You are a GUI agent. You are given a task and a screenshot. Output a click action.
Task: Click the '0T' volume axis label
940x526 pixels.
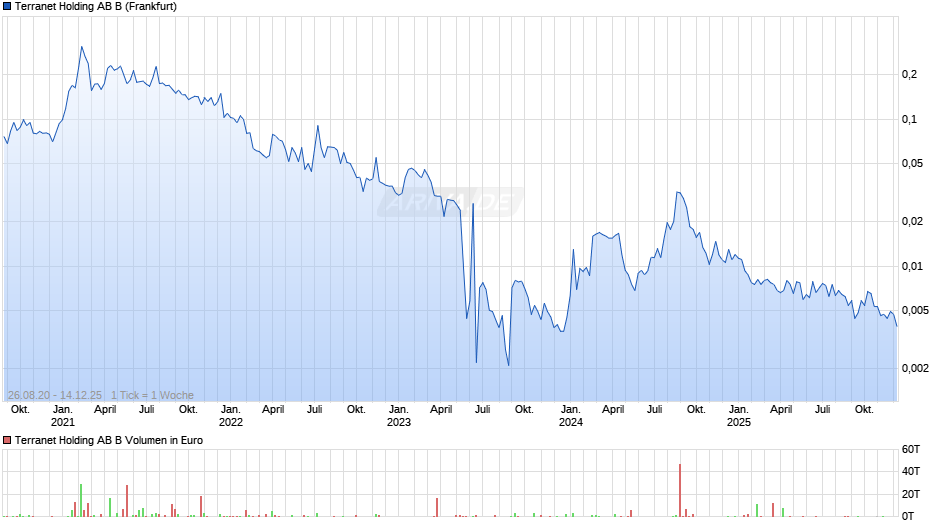point(908,516)
